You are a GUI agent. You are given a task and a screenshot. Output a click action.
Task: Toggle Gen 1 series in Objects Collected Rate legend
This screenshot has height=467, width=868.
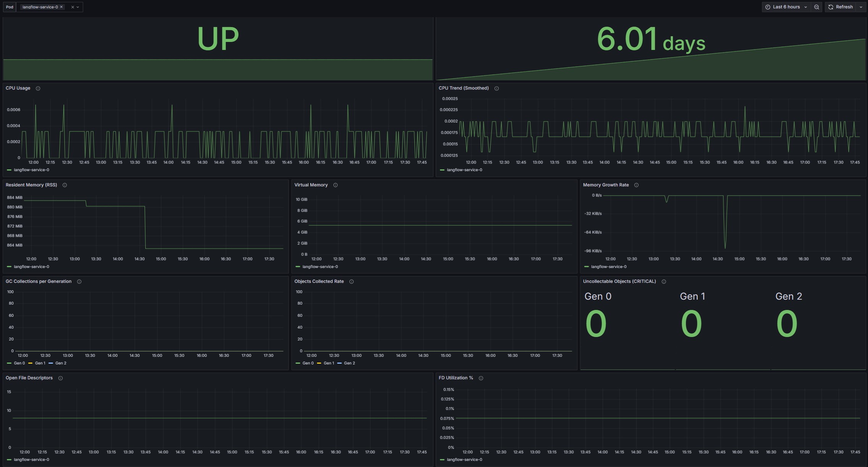point(329,363)
